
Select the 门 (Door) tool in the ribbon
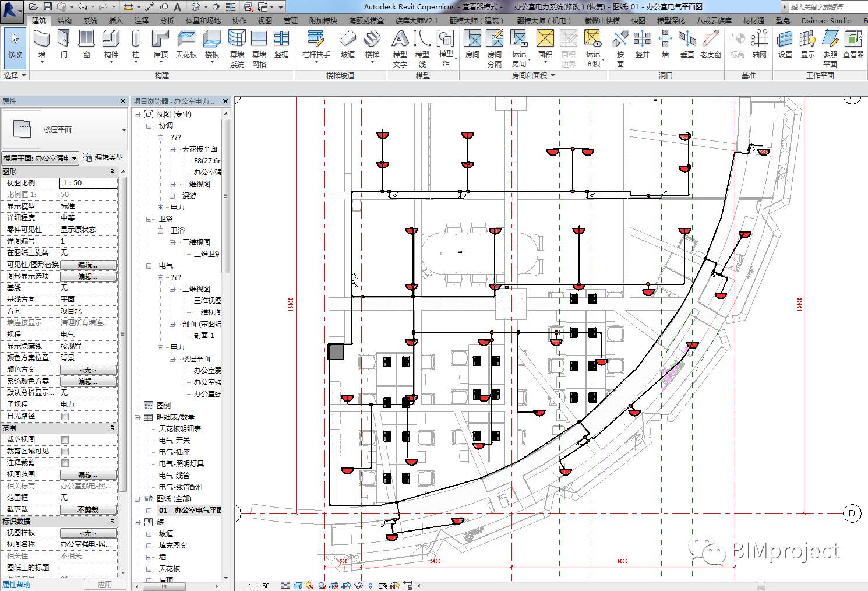tap(63, 44)
